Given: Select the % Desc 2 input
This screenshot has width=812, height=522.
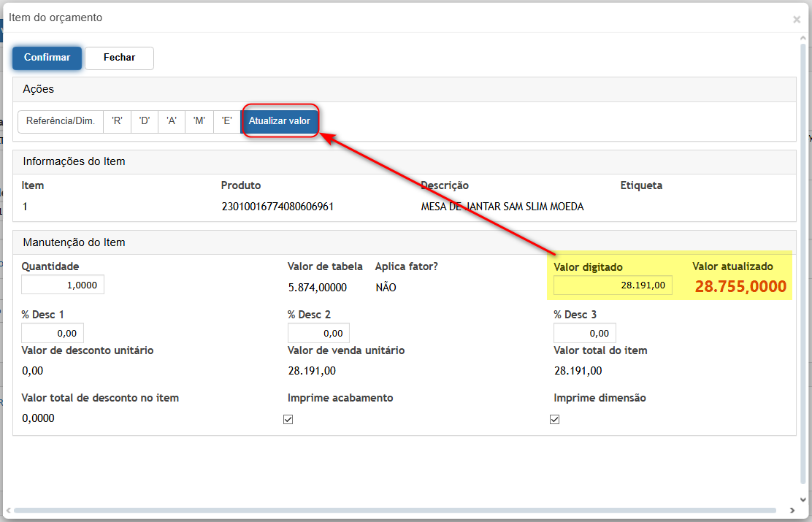Looking at the screenshot, I should (318, 333).
